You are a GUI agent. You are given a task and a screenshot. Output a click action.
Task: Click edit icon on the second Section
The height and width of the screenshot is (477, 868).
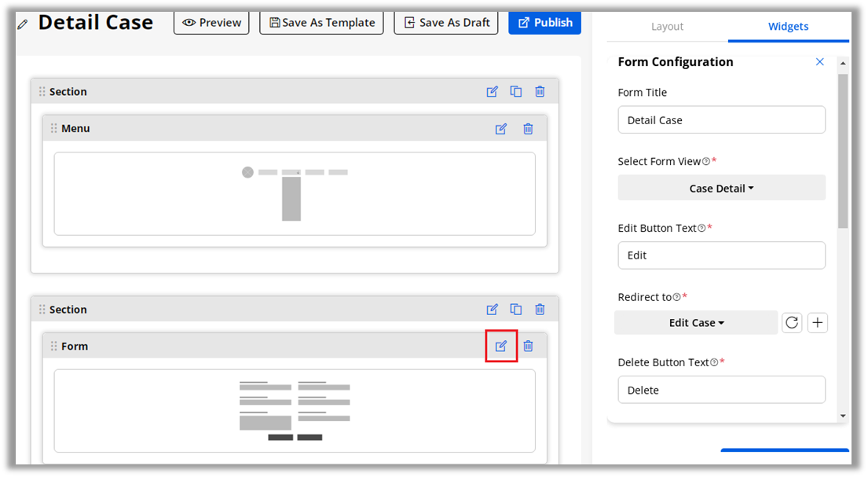pyautogui.click(x=493, y=310)
